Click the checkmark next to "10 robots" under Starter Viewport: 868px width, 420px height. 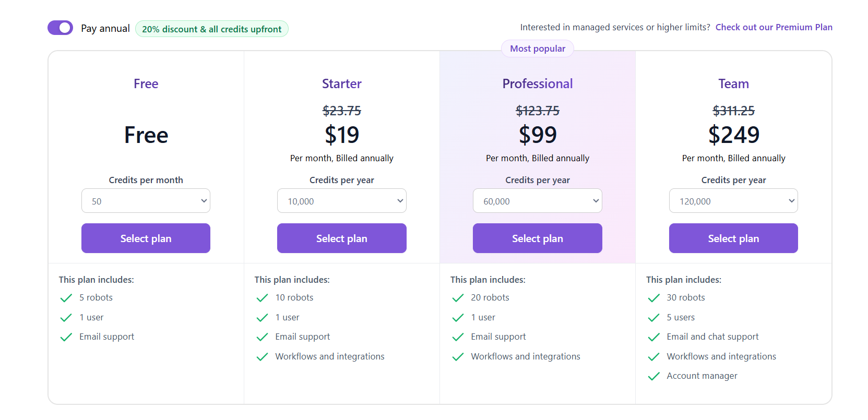261,297
